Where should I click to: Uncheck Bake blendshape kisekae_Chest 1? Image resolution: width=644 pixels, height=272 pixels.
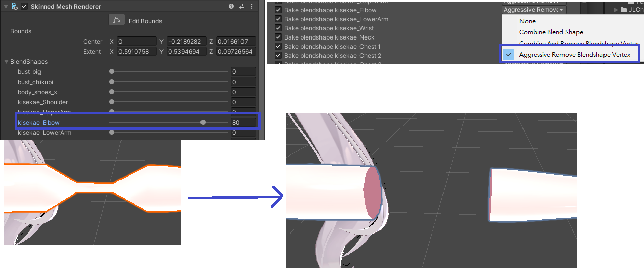tap(278, 47)
